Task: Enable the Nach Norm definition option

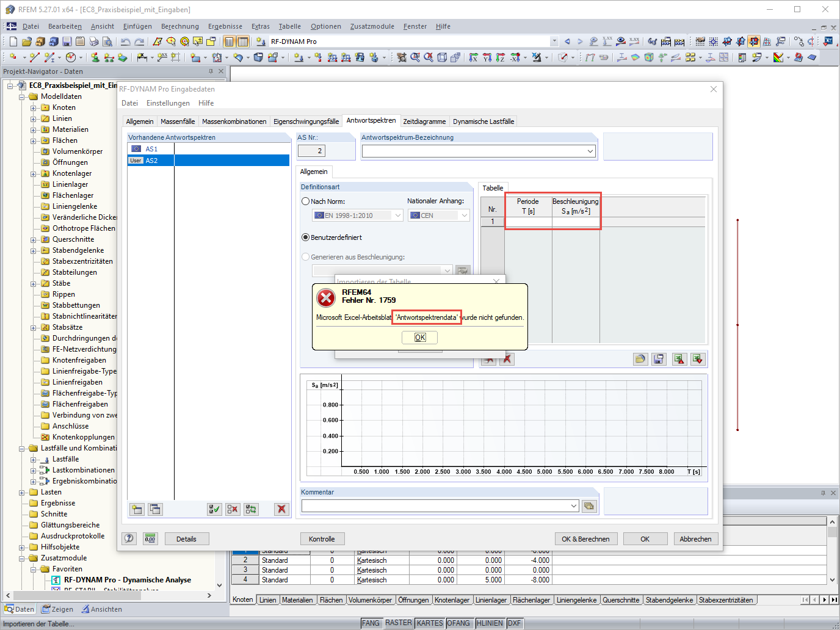Action: pyautogui.click(x=305, y=201)
